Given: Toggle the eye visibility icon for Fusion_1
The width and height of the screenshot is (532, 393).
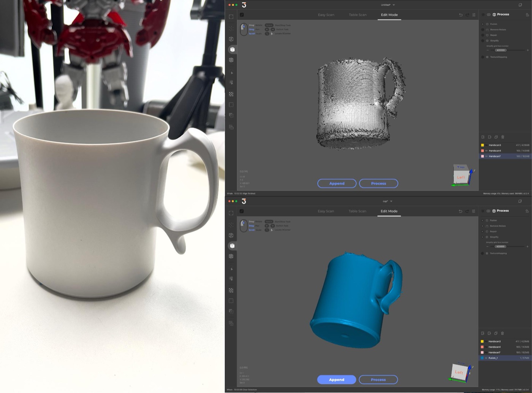Looking at the screenshot, I should click(486, 358).
